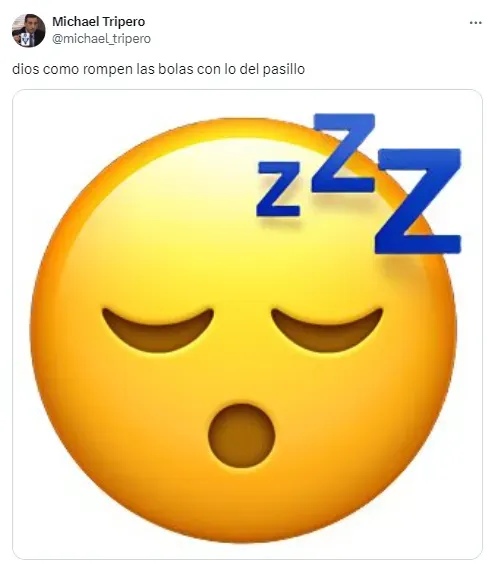Open the three-dots more options menu

[x=475, y=23]
